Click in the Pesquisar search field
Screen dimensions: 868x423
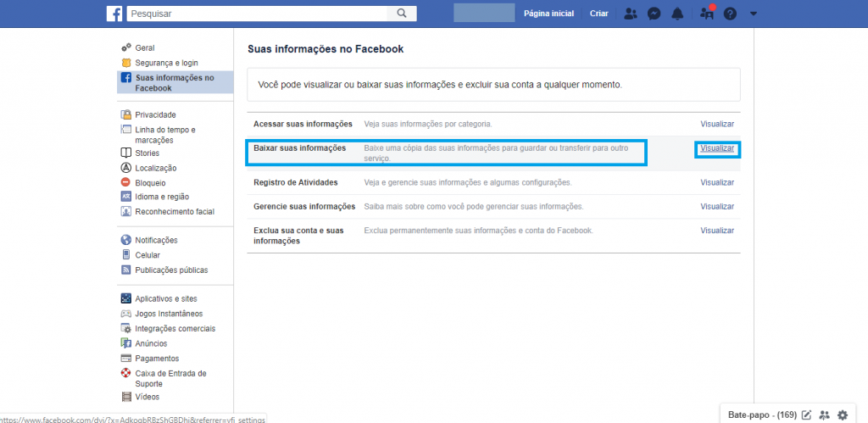pos(257,14)
